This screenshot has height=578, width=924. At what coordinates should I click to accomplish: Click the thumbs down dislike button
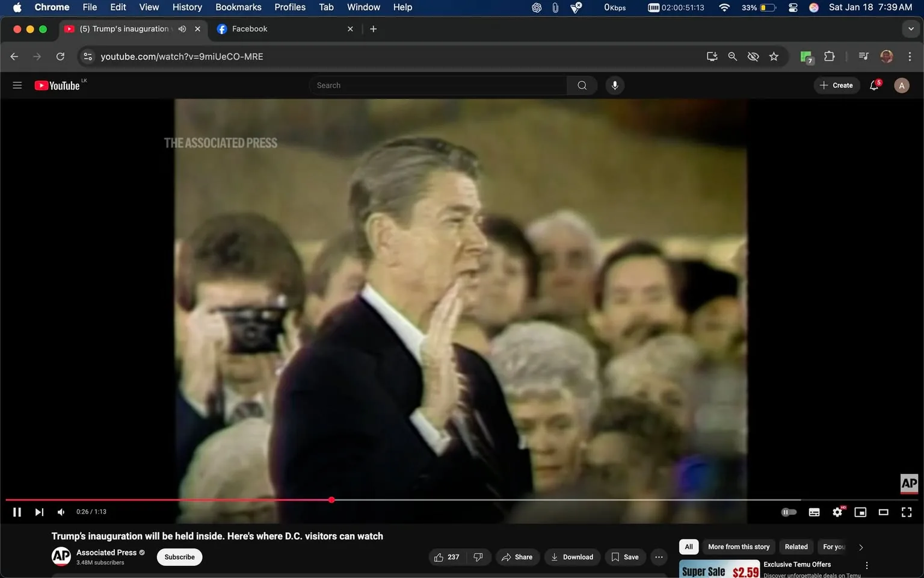[x=478, y=557]
